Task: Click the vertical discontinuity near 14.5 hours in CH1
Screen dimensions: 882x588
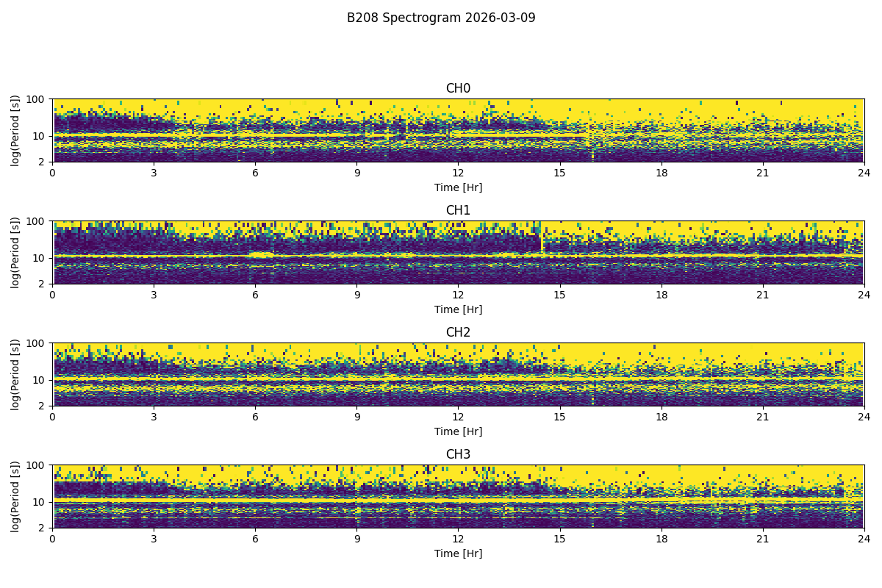Action: 542,241
